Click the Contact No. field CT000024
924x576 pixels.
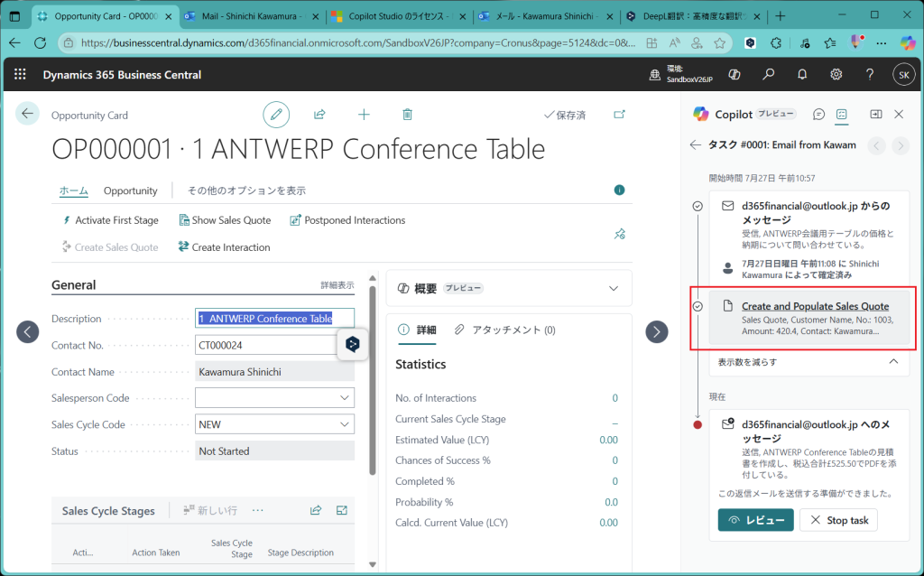tap(266, 345)
